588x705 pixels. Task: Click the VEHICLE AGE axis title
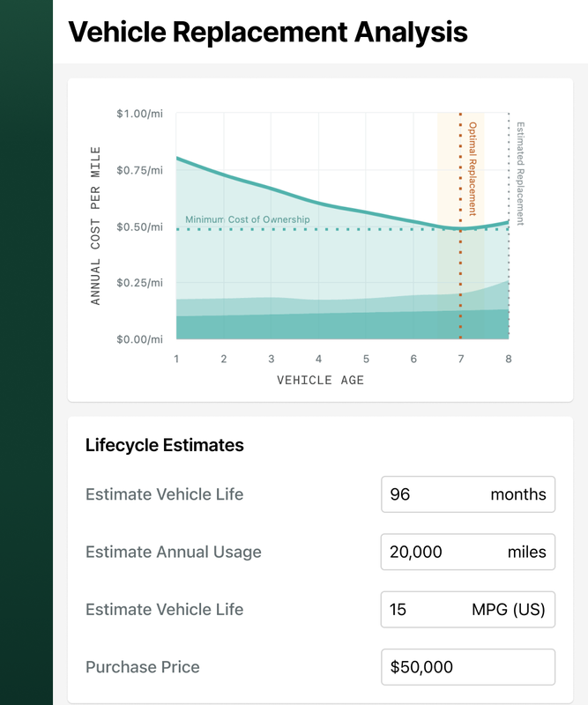(320, 381)
